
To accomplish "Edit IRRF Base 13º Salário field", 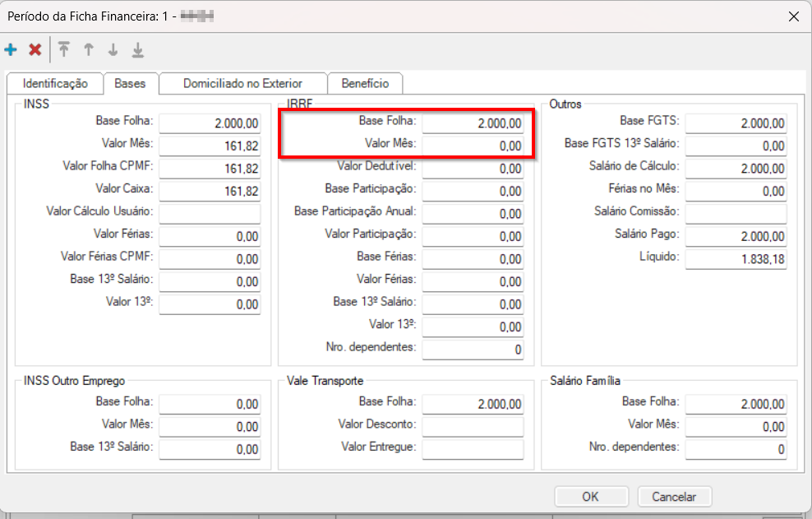I will pos(473,304).
